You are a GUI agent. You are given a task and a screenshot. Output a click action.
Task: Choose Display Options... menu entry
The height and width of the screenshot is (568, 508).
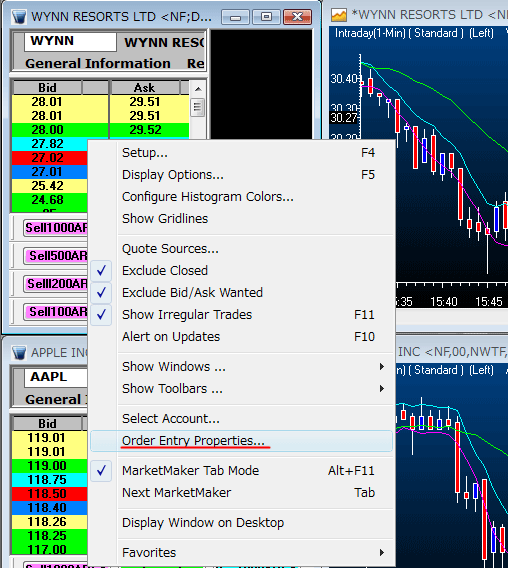pyautogui.click(x=241, y=175)
